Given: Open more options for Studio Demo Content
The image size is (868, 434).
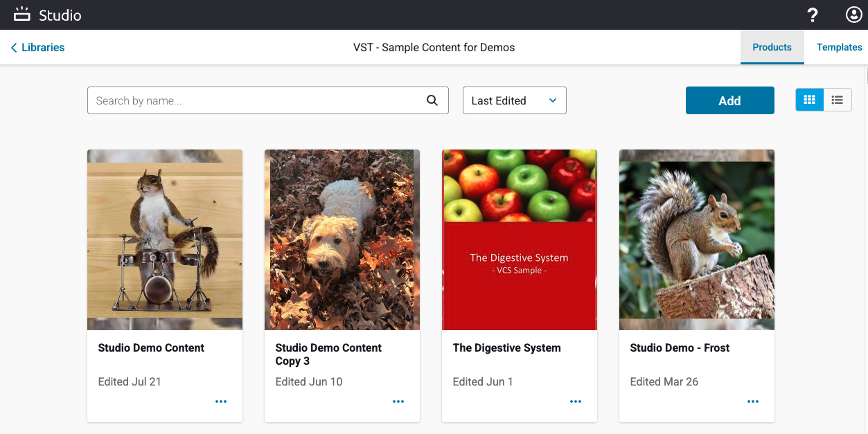Looking at the screenshot, I should pos(221,401).
